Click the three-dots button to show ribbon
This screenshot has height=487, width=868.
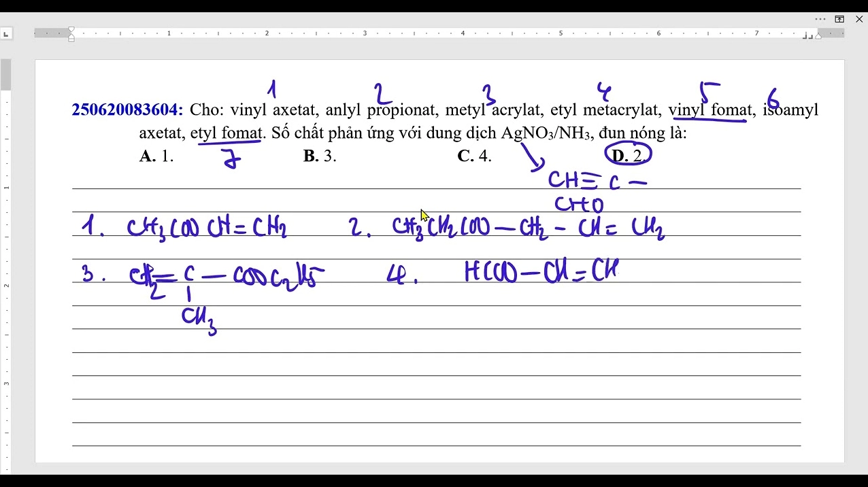click(x=820, y=19)
